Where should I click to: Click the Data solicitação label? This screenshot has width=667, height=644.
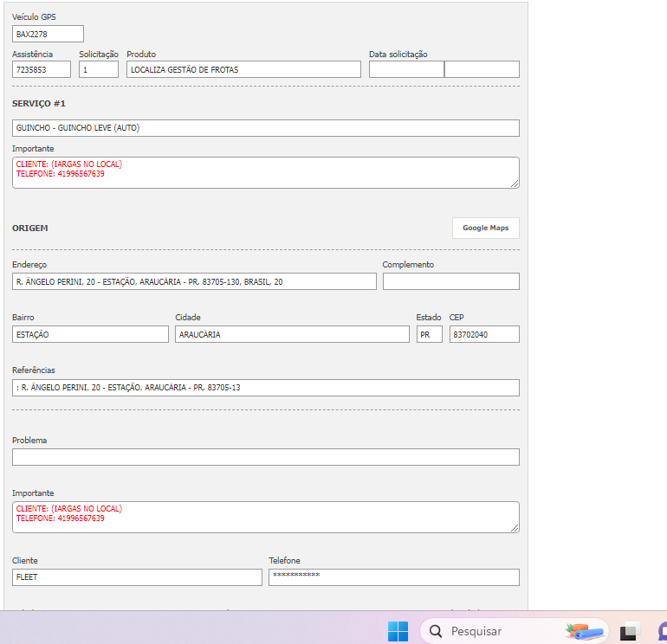click(398, 54)
